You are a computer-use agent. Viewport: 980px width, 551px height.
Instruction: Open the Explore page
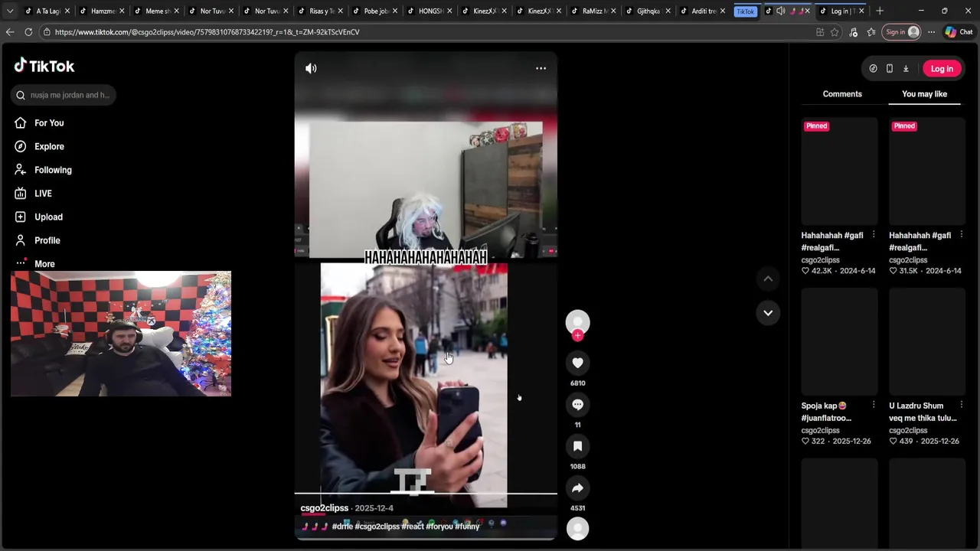tap(49, 146)
